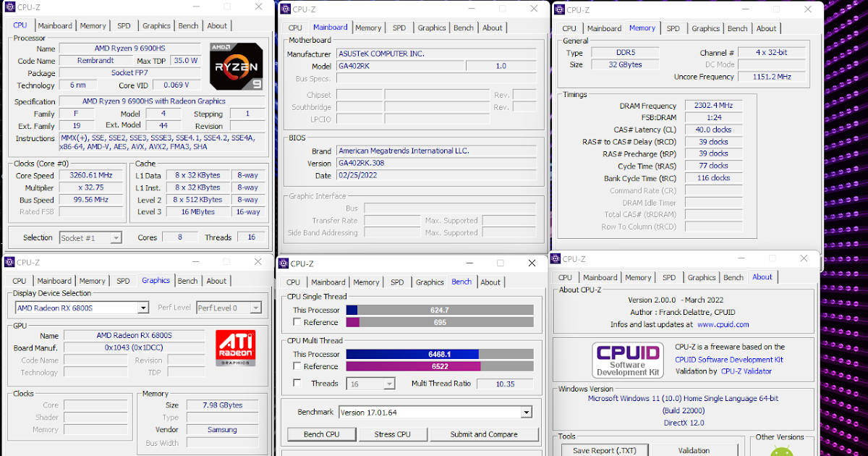The height and width of the screenshot is (456, 868).
Task: Switch to Mainboard tab in the CPU window
Action: pyautogui.click(x=55, y=26)
